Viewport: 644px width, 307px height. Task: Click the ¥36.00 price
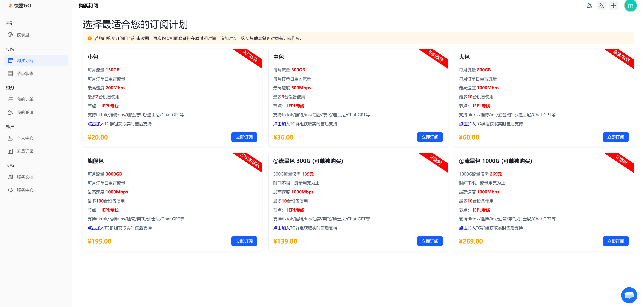(284, 137)
